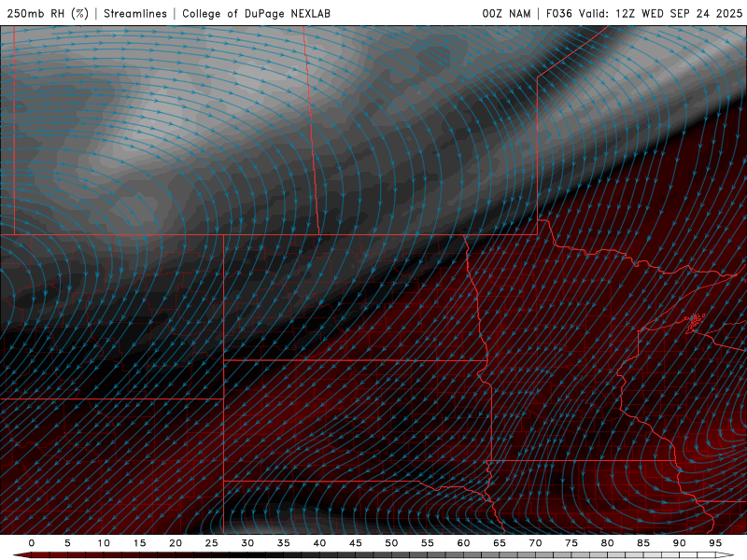The width and height of the screenshot is (747, 560).
Task: Click the 'F036' forecast hour label
Action: (558, 13)
